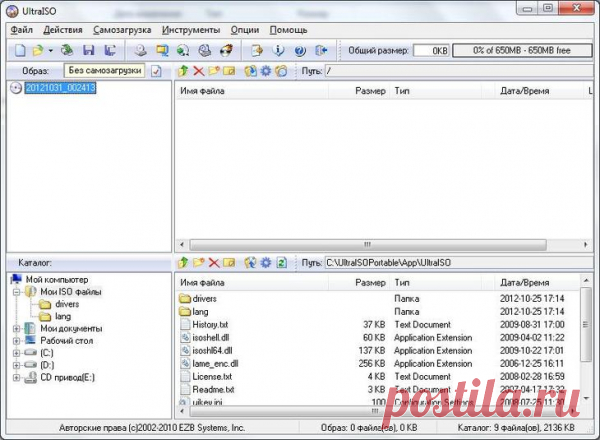Click the Без самозагрузки boot status button

pyautogui.click(x=105, y=71)
